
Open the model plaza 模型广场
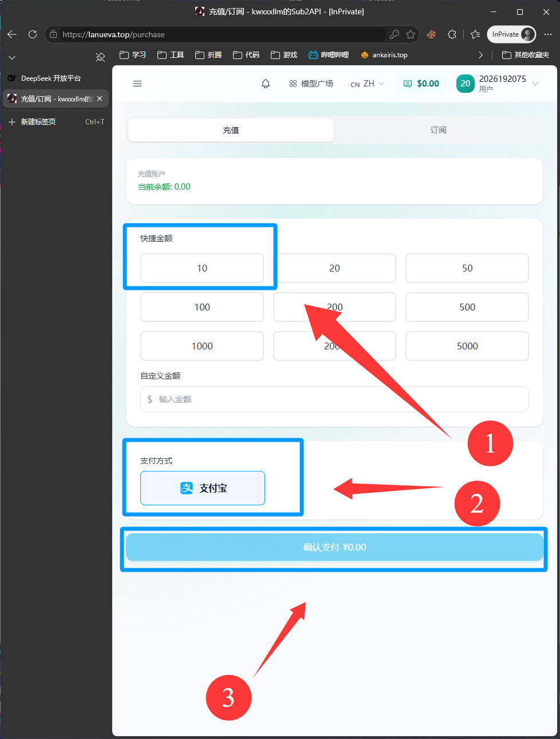point(311,84)
